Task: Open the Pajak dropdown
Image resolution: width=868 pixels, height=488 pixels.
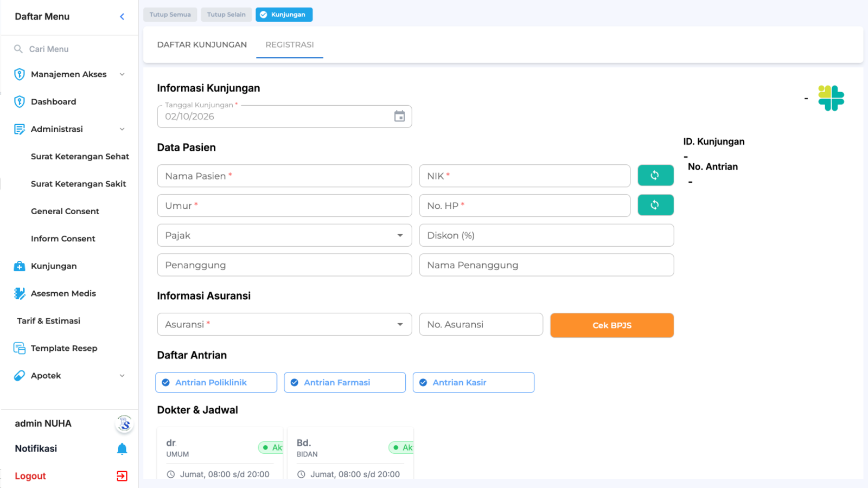Action: (284, 235)
